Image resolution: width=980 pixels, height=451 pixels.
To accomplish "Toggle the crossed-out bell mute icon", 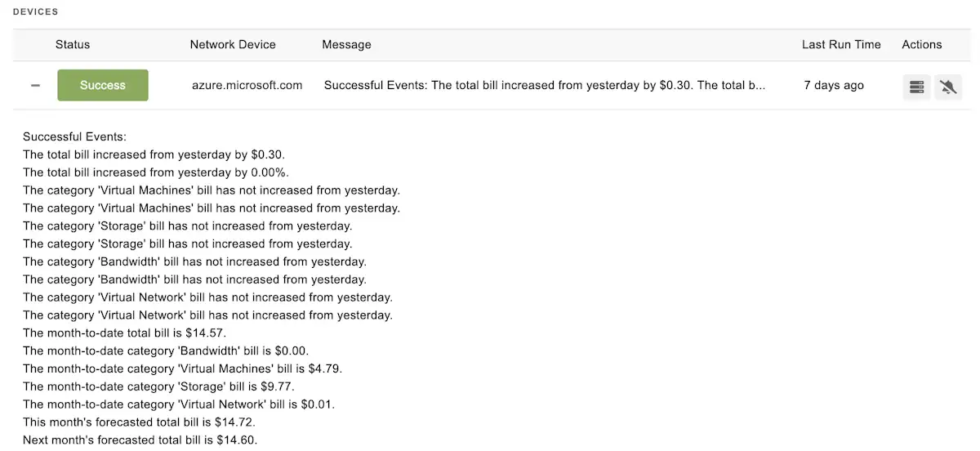I will [947, 86].
